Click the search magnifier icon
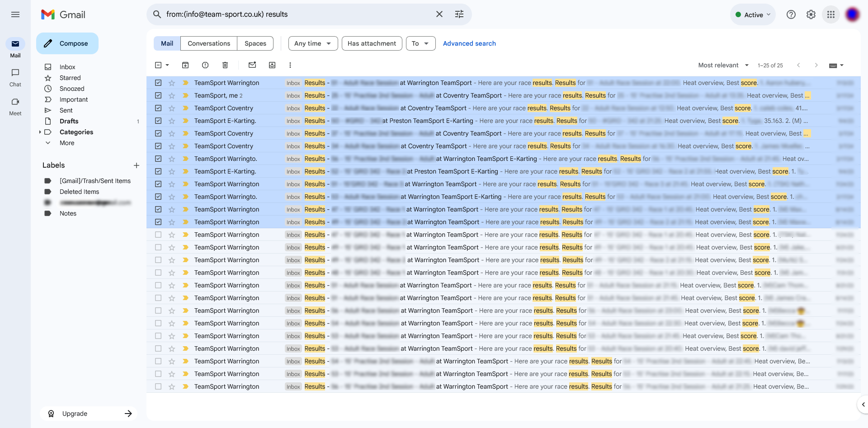The height and width of the screenshot is (428, 868). (x=157, y=14)
